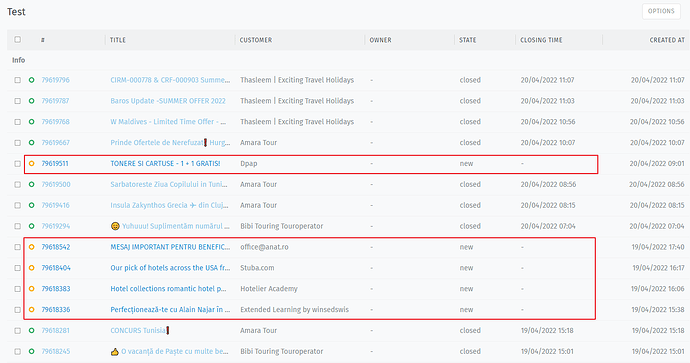The height and width of the screenshot is (363, 690).
Task: Open 'Our pick of hotels across the USA' ticket
Action: (x=170, y=268)
